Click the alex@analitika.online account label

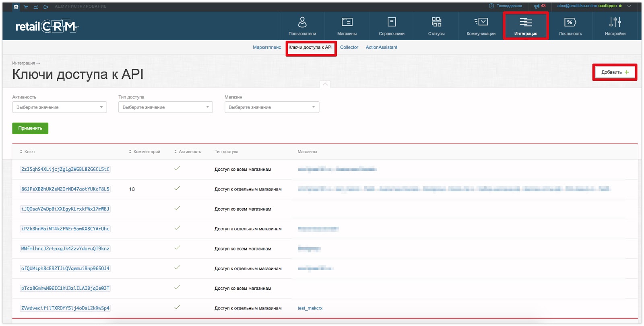577,6
